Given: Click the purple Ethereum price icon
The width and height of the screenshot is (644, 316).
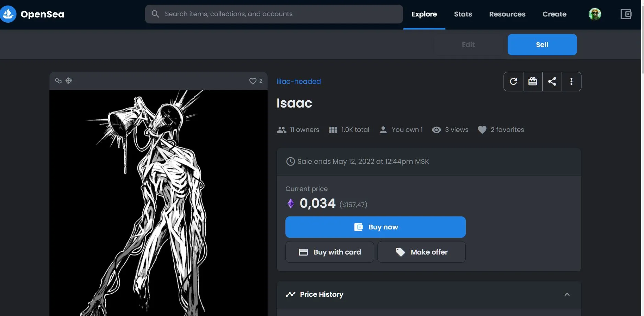Looking at the screenshot, I should point(291,203).
